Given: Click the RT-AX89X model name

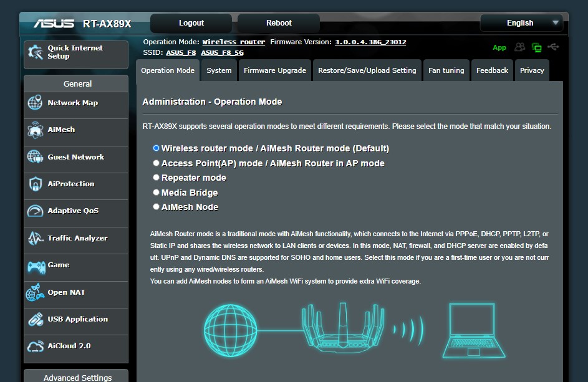Looking at the screenshot, I should [x=107, y=24].
